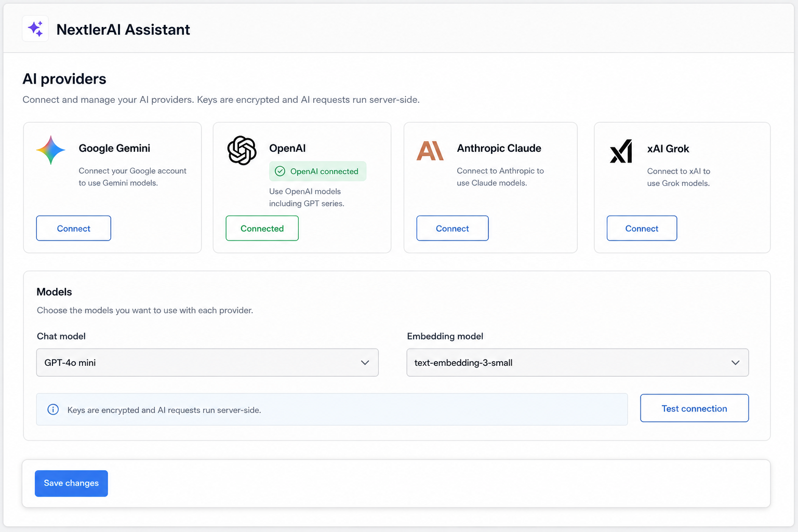The image size is (798, 532).
Task: Connect the Google Gemini provider
Action: 74,228
